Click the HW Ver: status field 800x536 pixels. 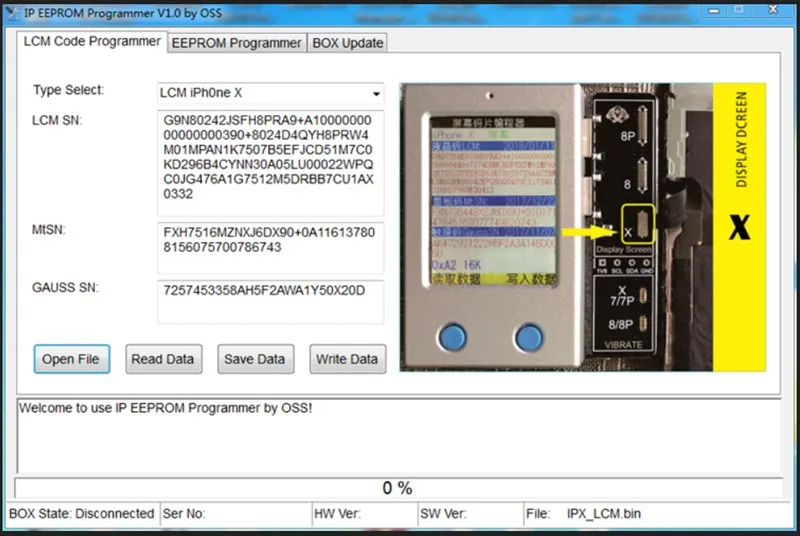[365, 514]
